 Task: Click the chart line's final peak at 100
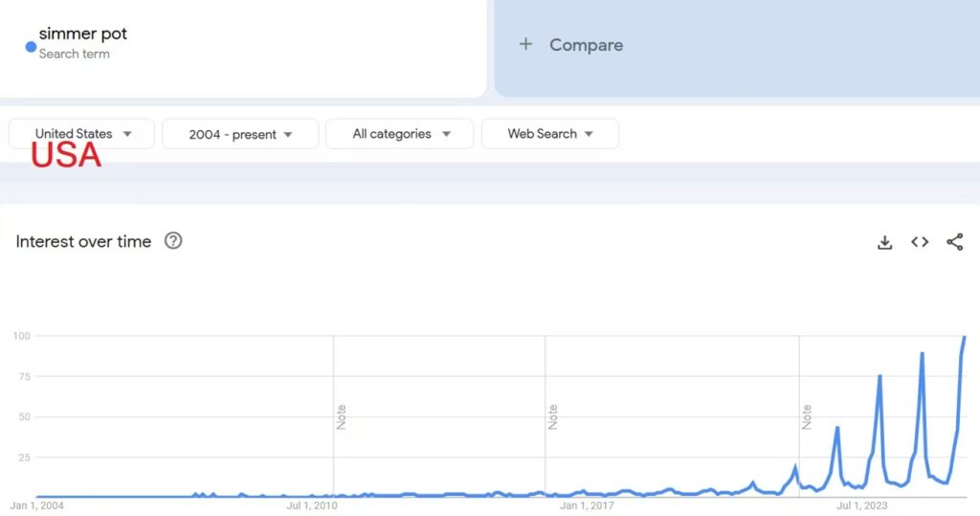point(964,337)
